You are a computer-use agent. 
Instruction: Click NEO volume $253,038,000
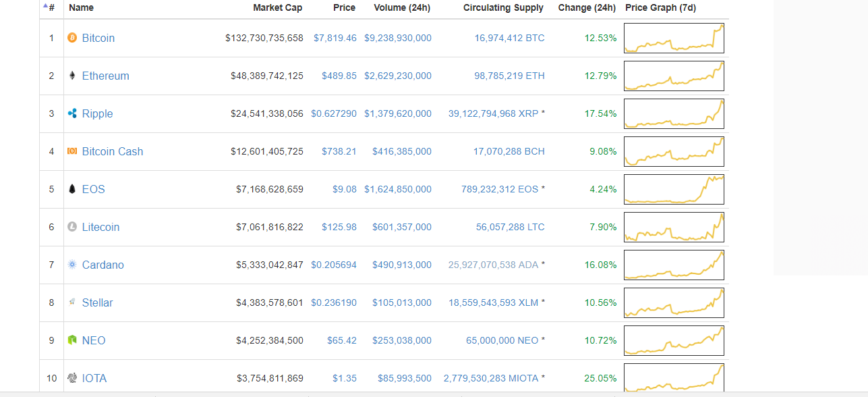pos(402,340)
